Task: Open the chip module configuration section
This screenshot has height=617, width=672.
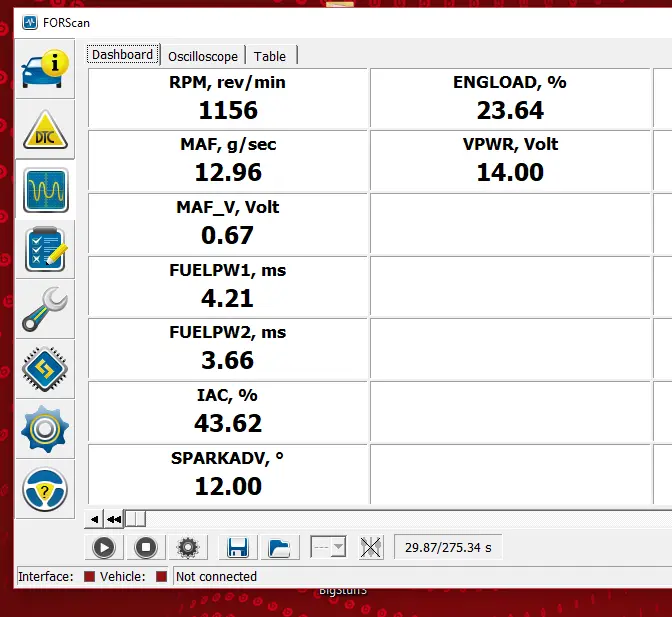Action: point(45,369)
